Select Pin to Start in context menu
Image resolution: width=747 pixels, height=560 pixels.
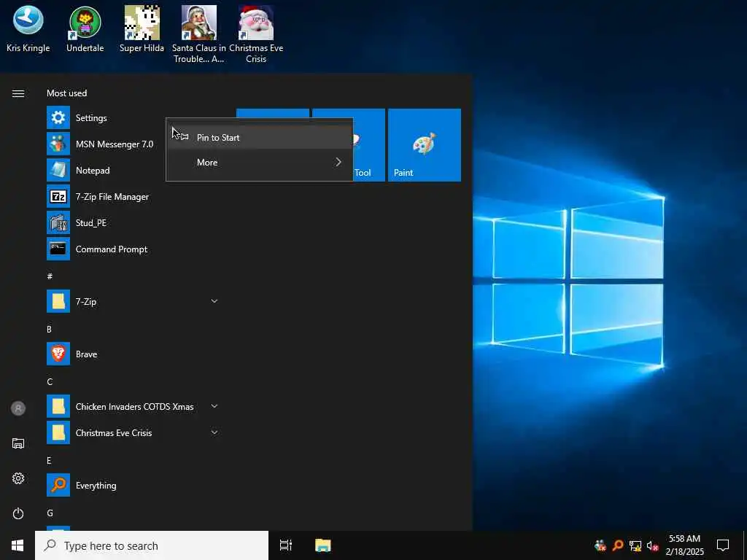pyautogui.click(x=260, y=137)
